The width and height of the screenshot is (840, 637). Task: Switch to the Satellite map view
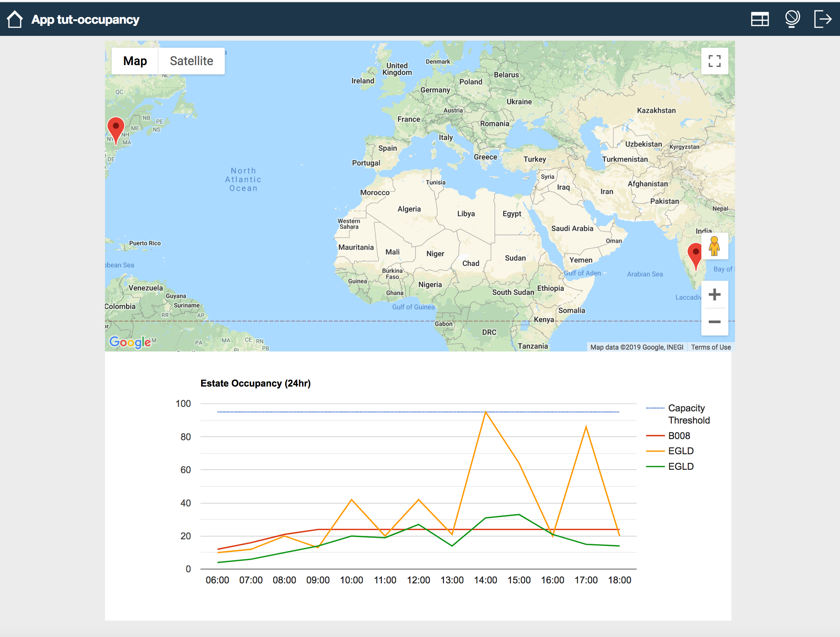pos(192,61)
